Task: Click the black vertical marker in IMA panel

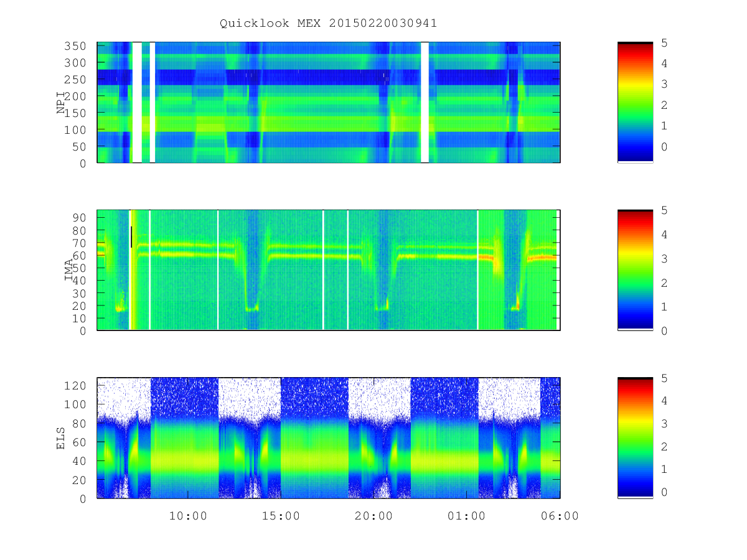Action: tap(131, 237)
